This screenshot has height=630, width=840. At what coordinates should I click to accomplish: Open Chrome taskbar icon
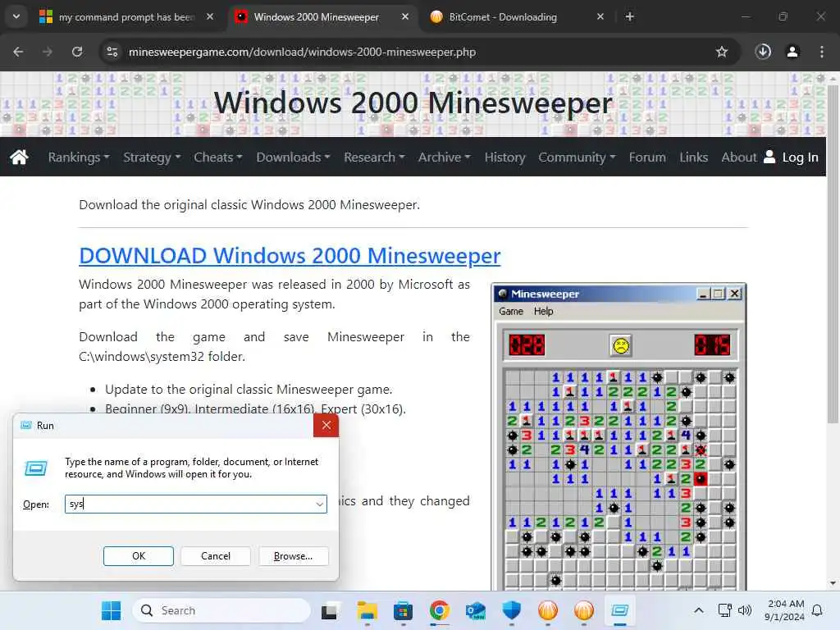click(x=440, y=610)
